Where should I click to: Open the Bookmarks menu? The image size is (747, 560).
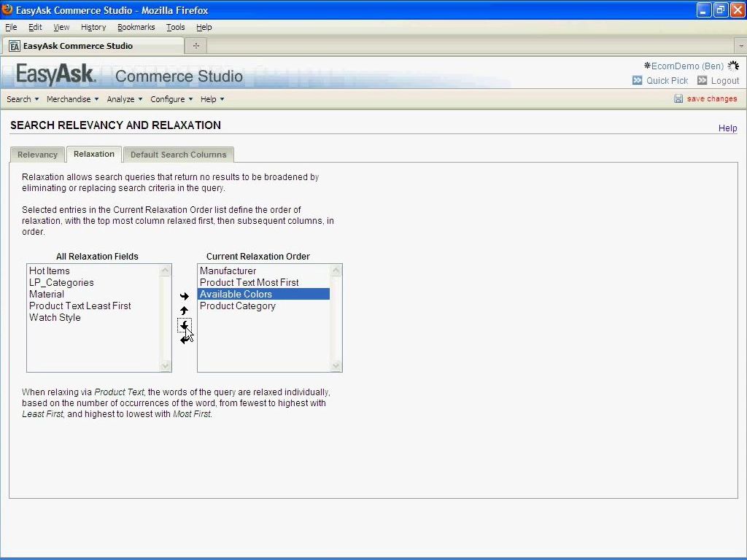tap(136, 27)
